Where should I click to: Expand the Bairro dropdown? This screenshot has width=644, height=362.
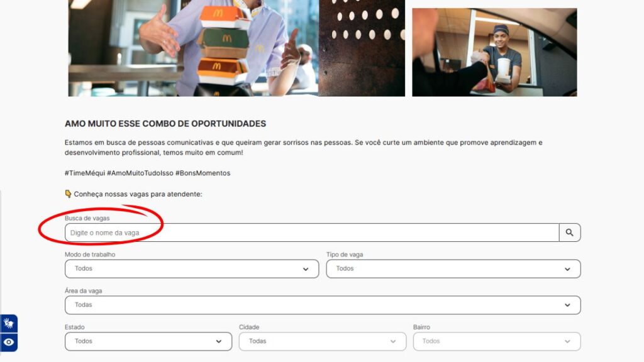click(497, 341)
